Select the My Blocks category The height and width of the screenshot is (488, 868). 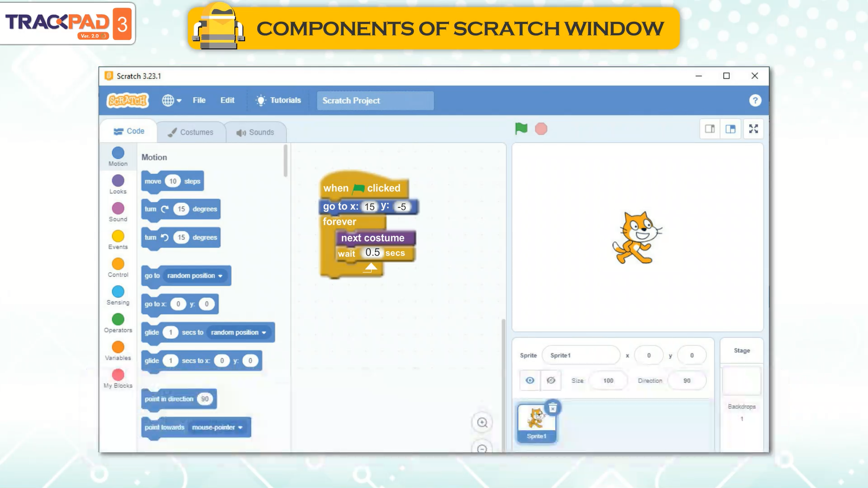point(118,378)
